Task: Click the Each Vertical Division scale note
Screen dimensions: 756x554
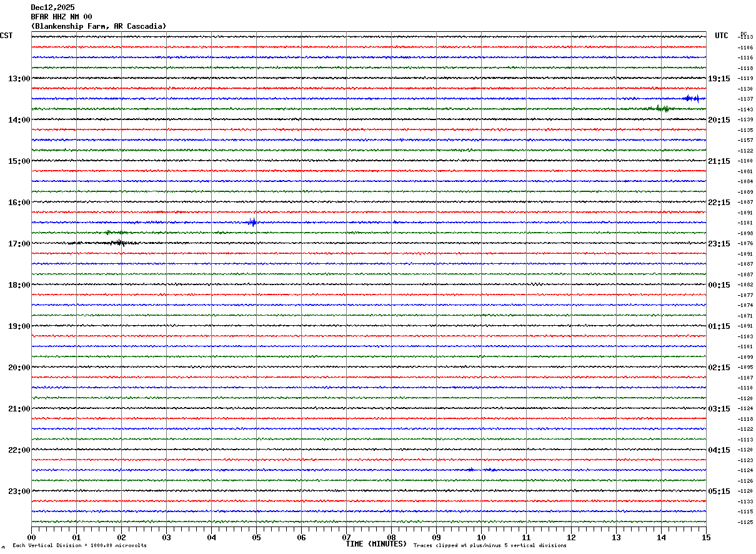Action: point(79,546)
